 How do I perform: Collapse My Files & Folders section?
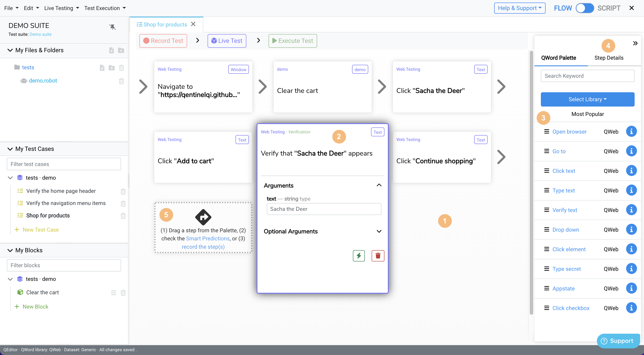coord(10,50)
